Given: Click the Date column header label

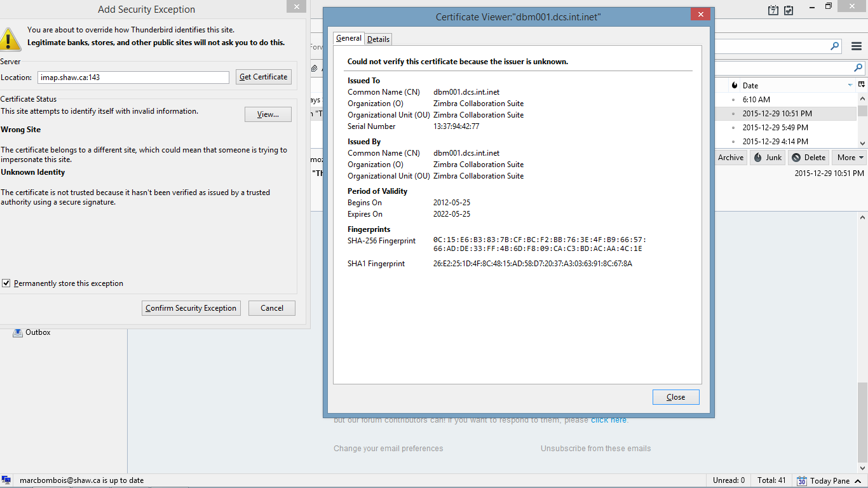Looking at the screenshot, I should 750,86.
